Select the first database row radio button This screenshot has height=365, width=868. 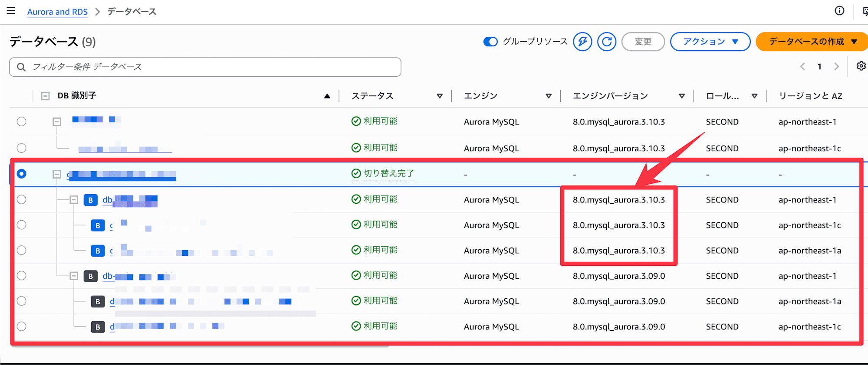(21, 121)
